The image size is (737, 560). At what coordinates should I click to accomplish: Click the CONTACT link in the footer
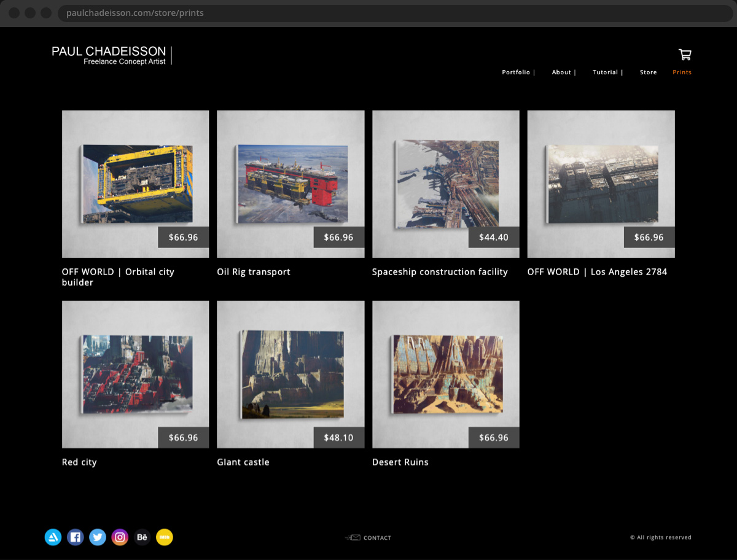(x=377, y=537)
